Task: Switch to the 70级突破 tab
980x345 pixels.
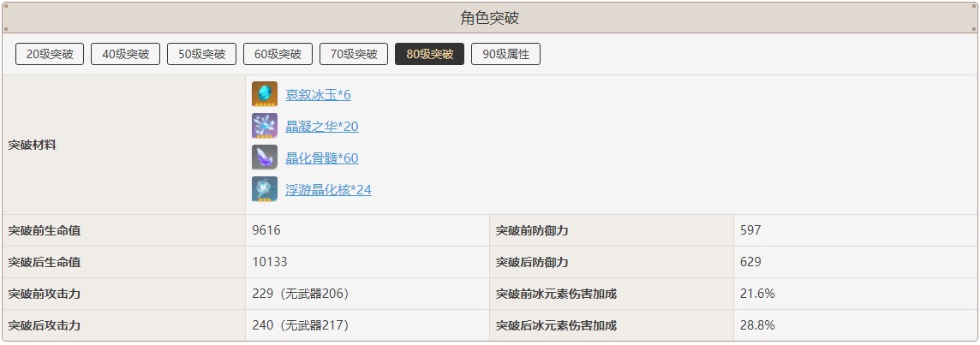Action: [354, 55]
